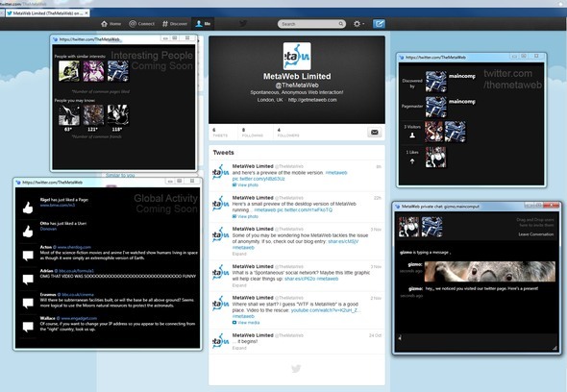
Task: View photo on the desktop version tweet
Action: click(245, 216)
